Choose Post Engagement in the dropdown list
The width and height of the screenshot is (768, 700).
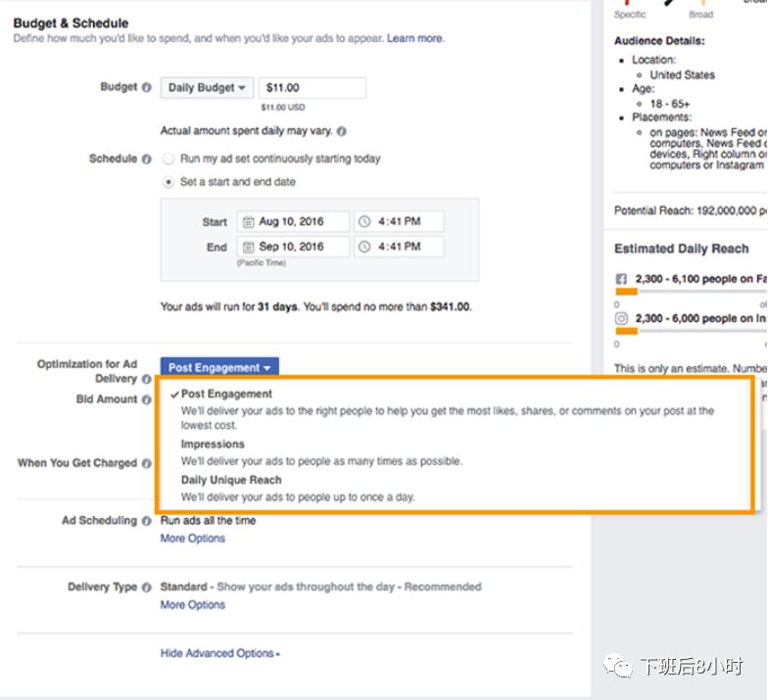pos(226,394)
